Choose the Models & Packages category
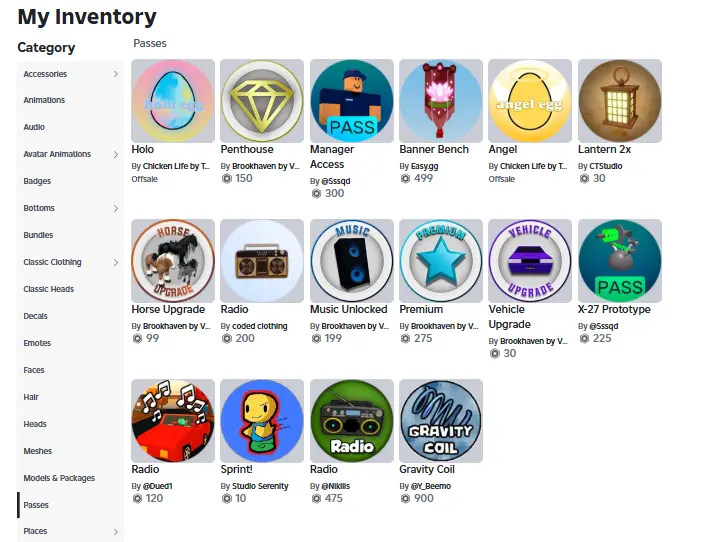Screen dimensions: 706x542 [x=59, y=478]
